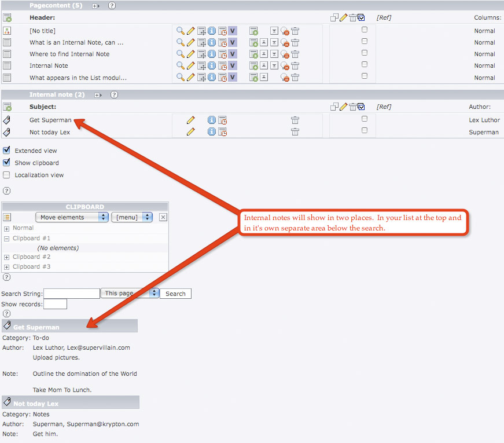Click the trash icon for '[No title]' row

click(295, 31)
